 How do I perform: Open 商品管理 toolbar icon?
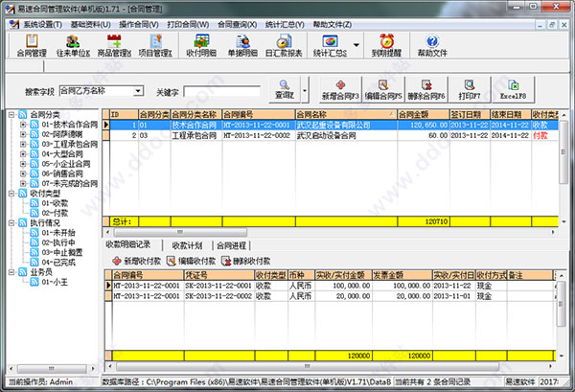pyautogui.click(x=114, y=45)
